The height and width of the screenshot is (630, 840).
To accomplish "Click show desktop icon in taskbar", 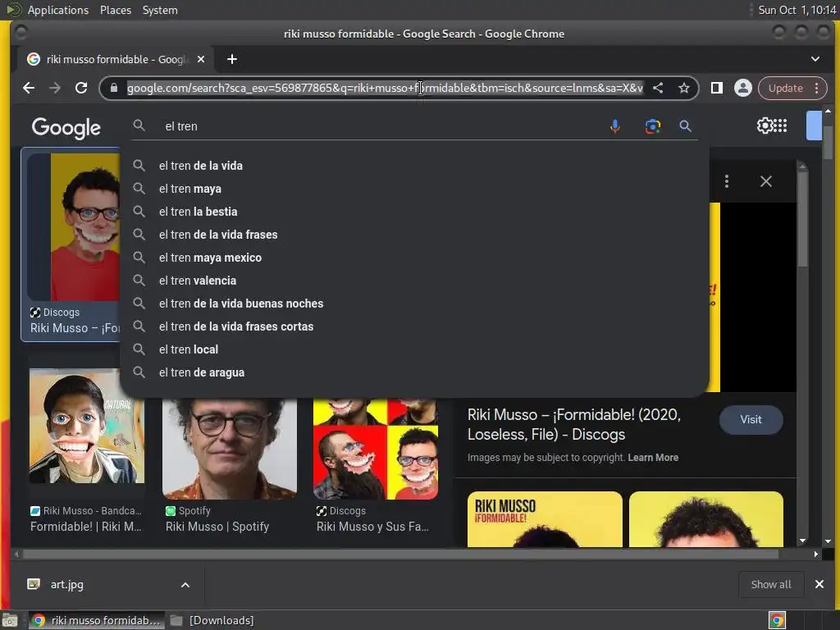I will 10,620.
